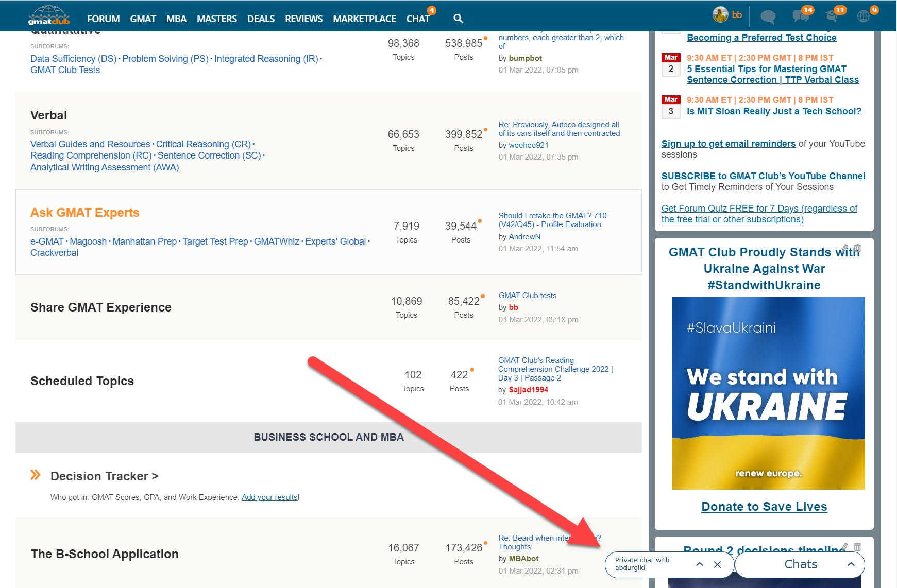The width and height of the screenshot is (897, 588).
Task: Open the MARKETPLACE menu
Action: tap(364, 19)
